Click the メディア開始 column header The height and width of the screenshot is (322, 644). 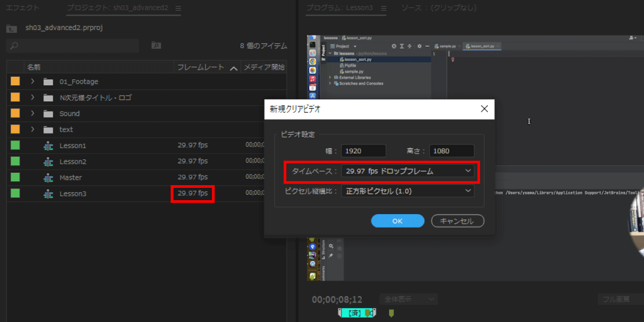264,68
